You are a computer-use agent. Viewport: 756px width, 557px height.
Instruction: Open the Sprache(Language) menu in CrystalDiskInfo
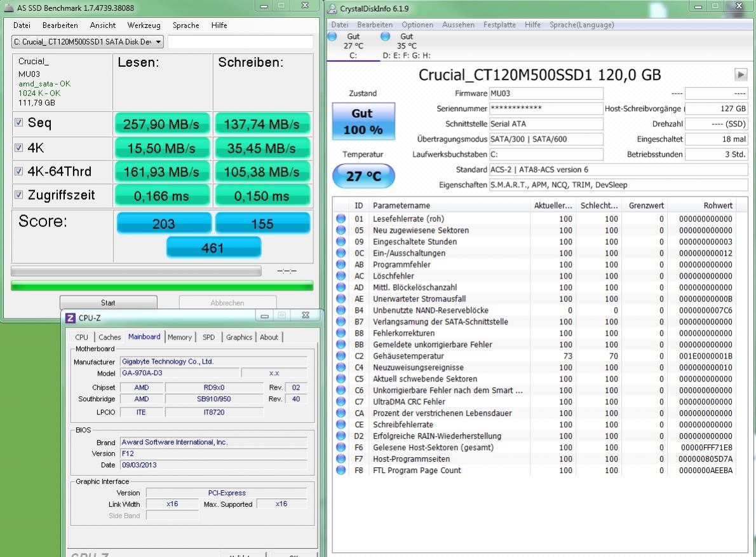coord(581,25)
